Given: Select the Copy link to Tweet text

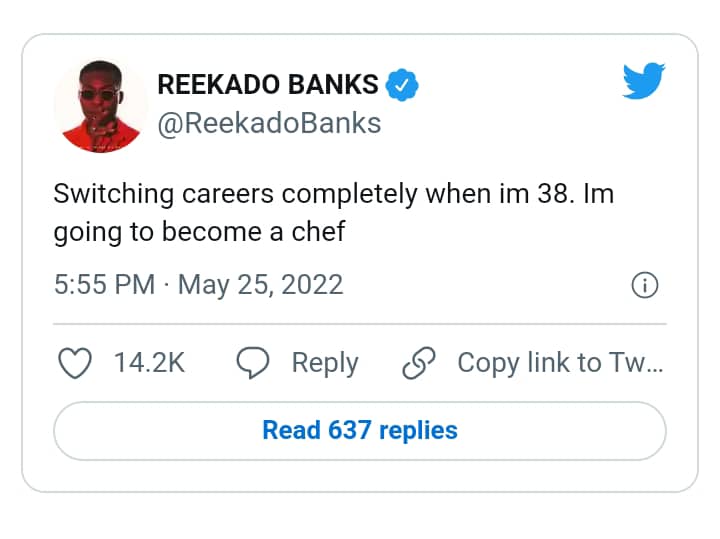Looking at the screenshot, I should tap(560, 363).
